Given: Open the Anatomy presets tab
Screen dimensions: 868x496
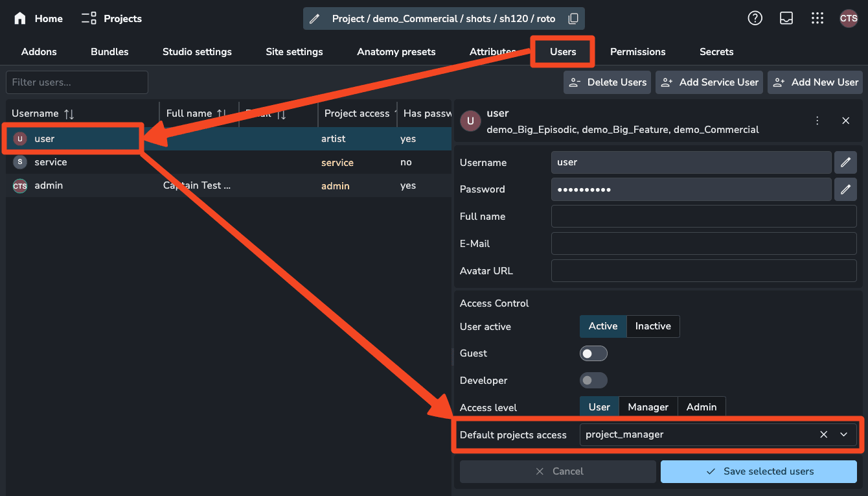Looking at the screenshot, I should [396, 51].
